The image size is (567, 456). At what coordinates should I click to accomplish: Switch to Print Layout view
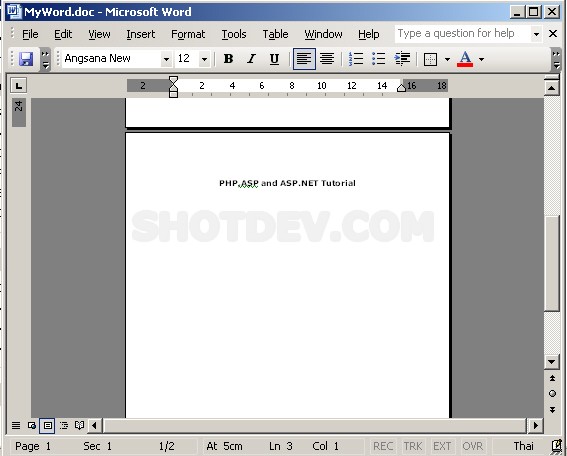(47, 425)
